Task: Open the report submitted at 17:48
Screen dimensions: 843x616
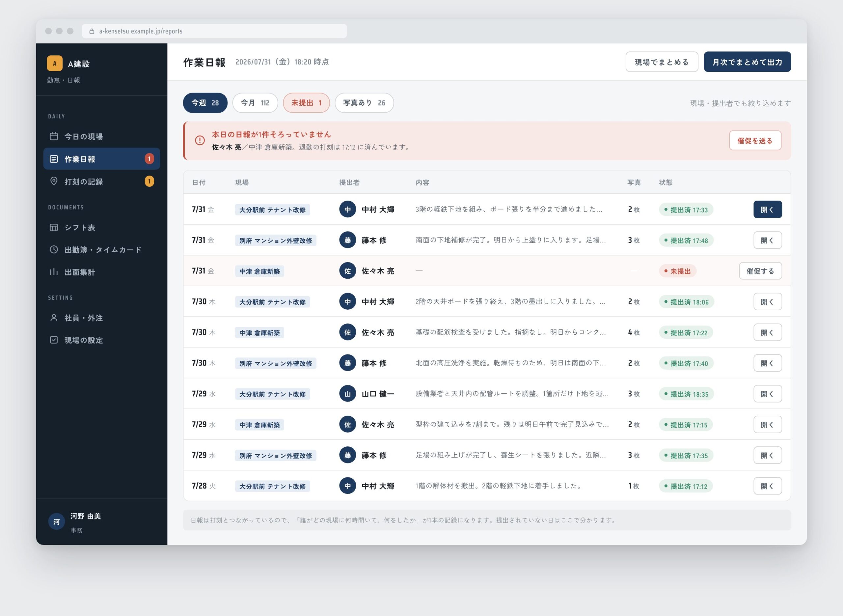Action: coord(767,240)
